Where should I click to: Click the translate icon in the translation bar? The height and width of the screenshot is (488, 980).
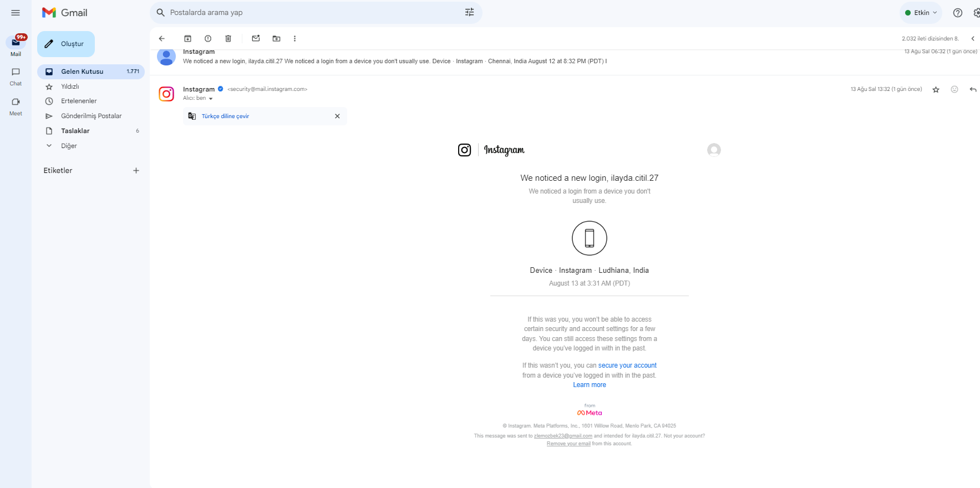point(192,116)
